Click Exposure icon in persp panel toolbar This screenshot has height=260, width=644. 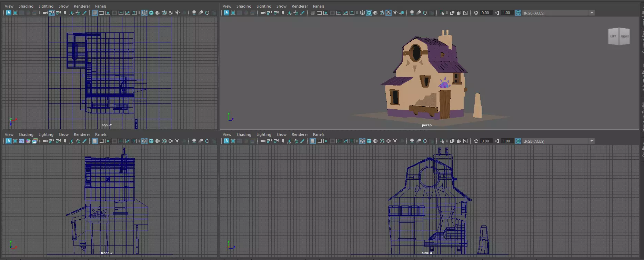[x=476, y=13]
